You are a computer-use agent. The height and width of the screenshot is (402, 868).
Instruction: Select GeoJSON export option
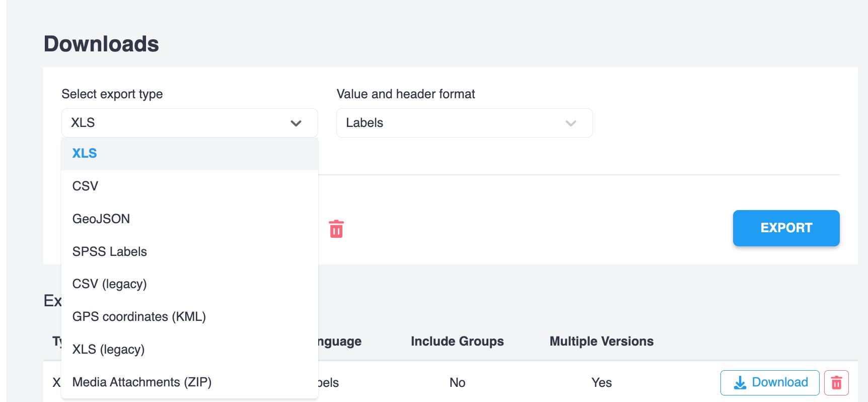coord(101,219)
